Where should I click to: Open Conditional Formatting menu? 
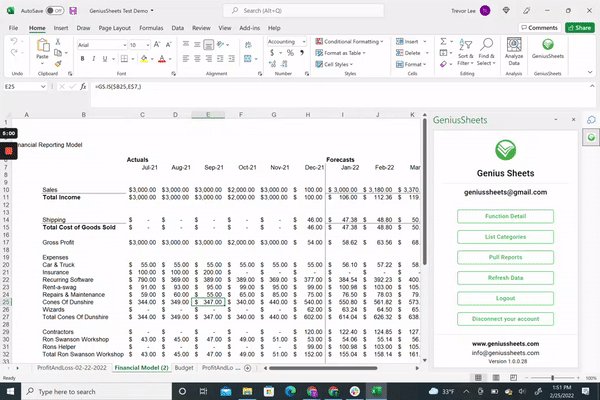pyautogui.click(x=349, y=41)
